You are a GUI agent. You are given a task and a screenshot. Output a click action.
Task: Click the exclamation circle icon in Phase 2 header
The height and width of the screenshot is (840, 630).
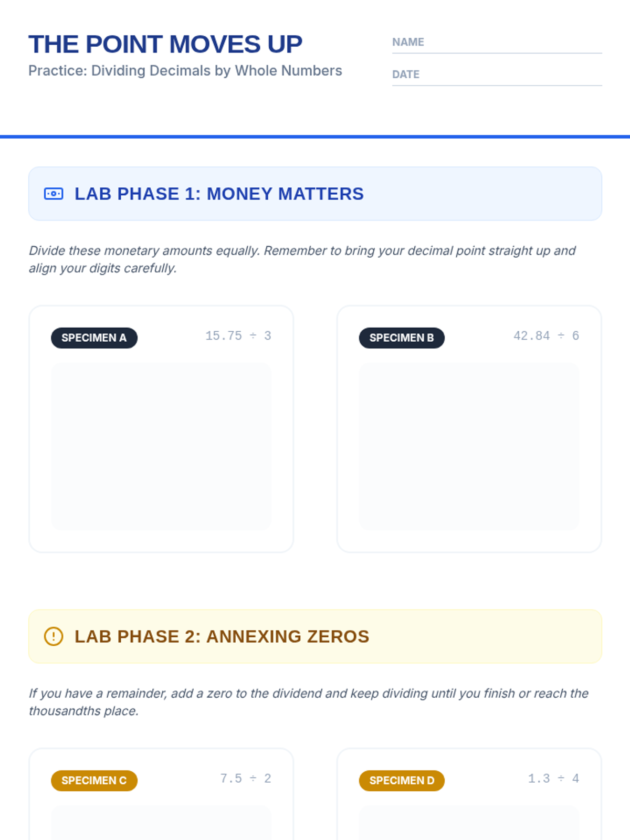(x=54, y=636)
